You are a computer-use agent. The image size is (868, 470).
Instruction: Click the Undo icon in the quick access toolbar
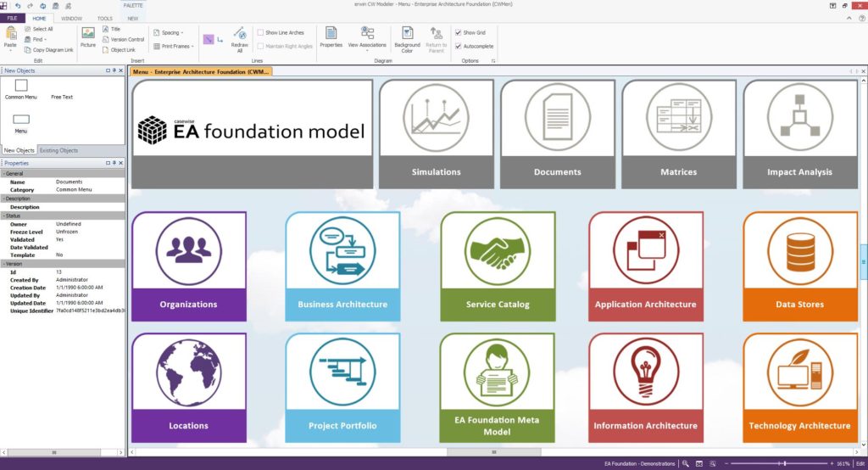[18, 6]
